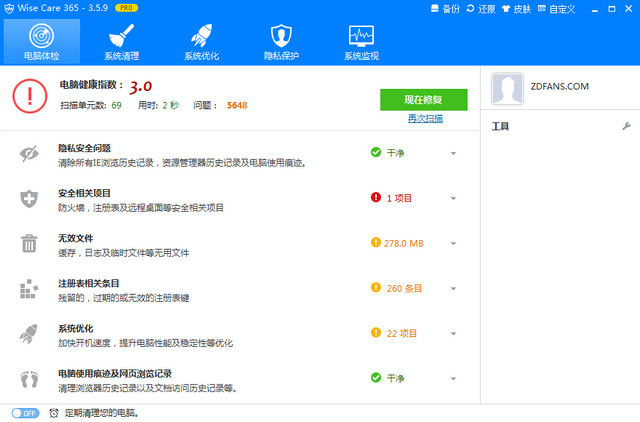Click the green 现在修复 button
The image size is (640, 422).
tap(424, 100)
